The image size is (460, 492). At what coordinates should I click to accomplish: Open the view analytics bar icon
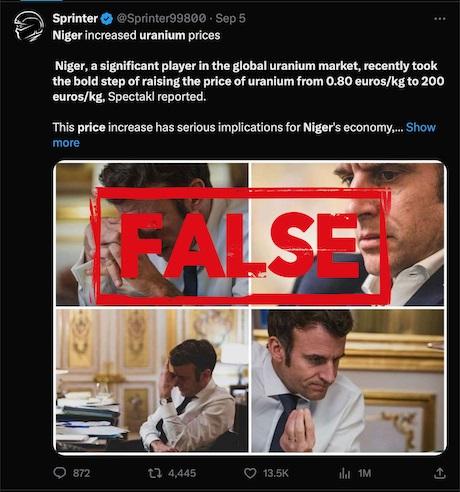[x=345, y=473]
